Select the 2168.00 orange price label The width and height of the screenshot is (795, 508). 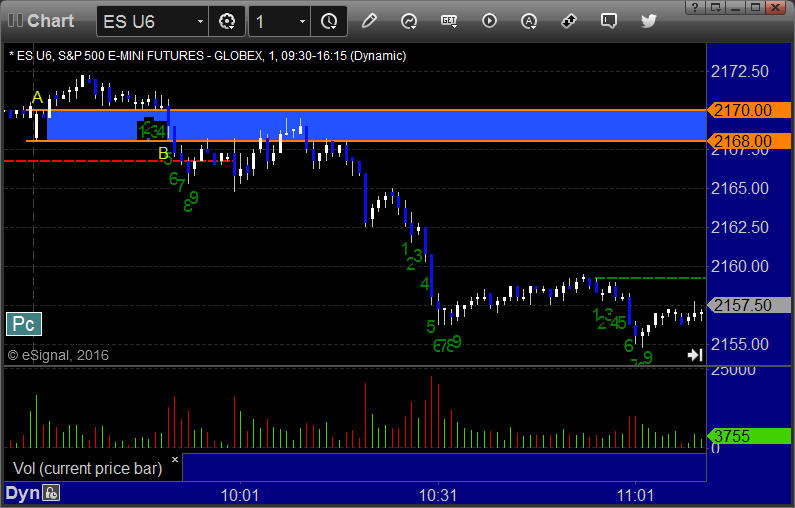[749, 141]
